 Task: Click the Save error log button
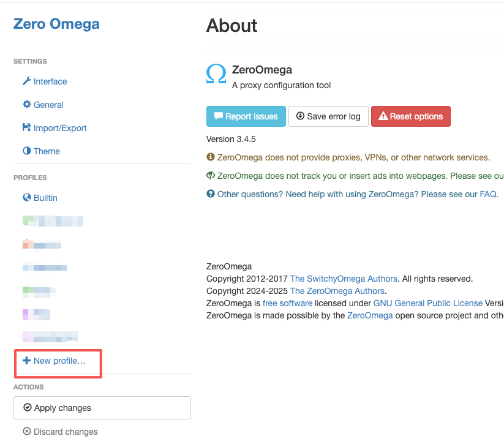[x=328, y=116]
